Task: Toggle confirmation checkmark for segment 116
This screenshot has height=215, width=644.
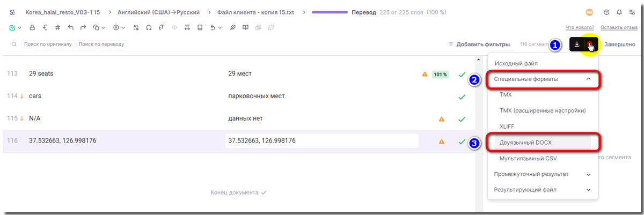Action: coord(462,142)
